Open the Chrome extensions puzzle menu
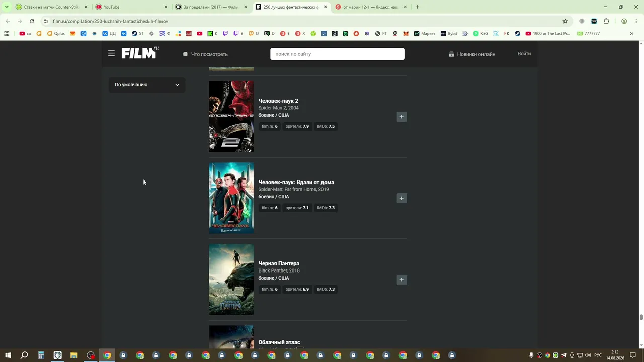The width and height of the screenshot is (644, 362). pyautogui.click(x=606, y=21)
